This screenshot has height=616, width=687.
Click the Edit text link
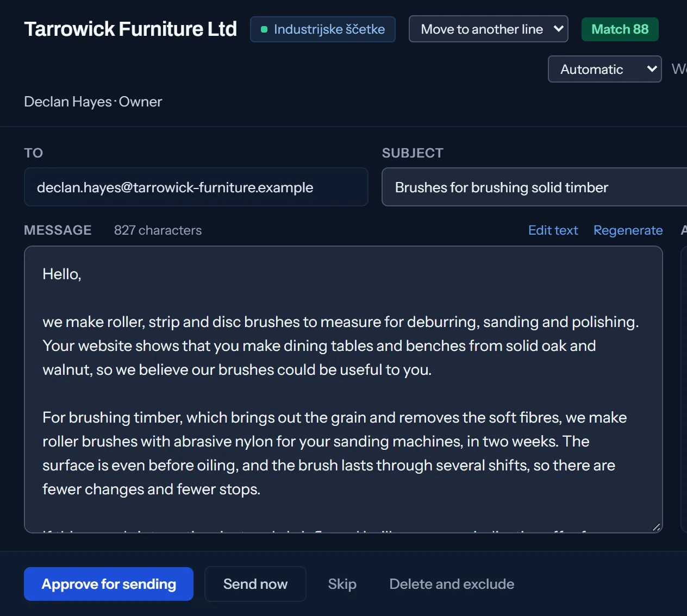[553, 230]
